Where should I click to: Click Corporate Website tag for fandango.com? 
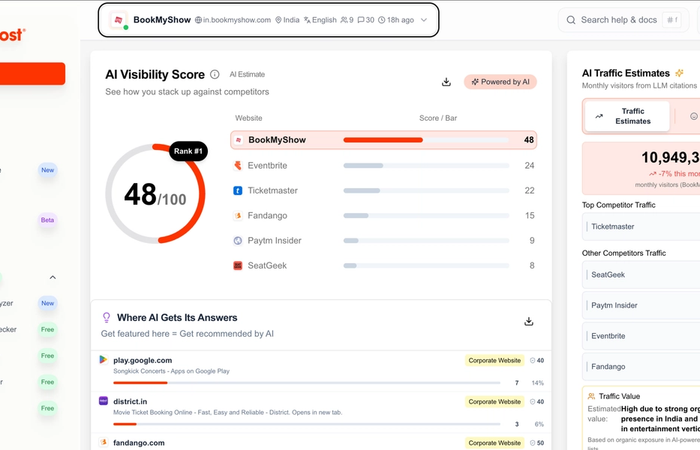coord(495,443)
